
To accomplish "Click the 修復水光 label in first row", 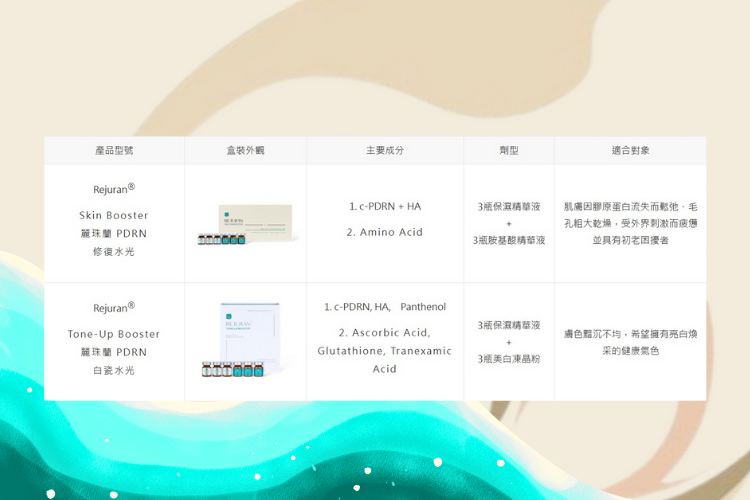I will pos(114,252).
